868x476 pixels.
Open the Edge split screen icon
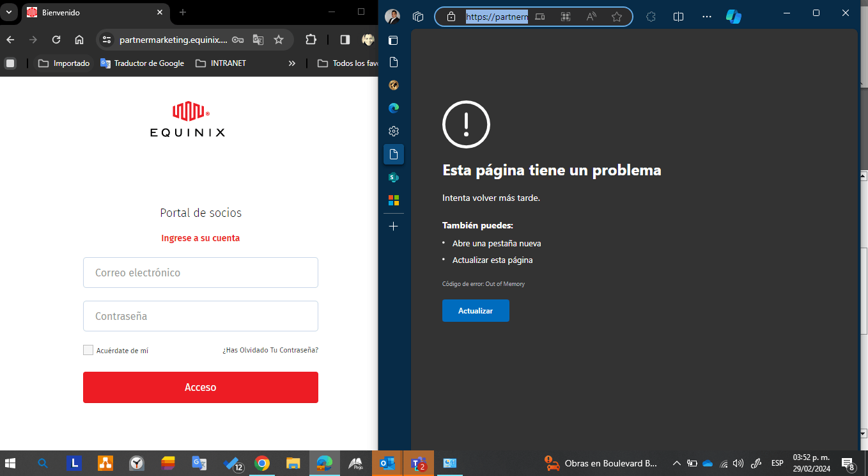[x=679, y=17]
